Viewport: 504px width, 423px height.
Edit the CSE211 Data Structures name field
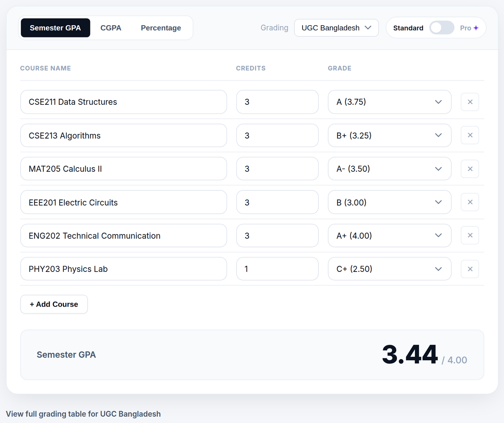[123, 102]
